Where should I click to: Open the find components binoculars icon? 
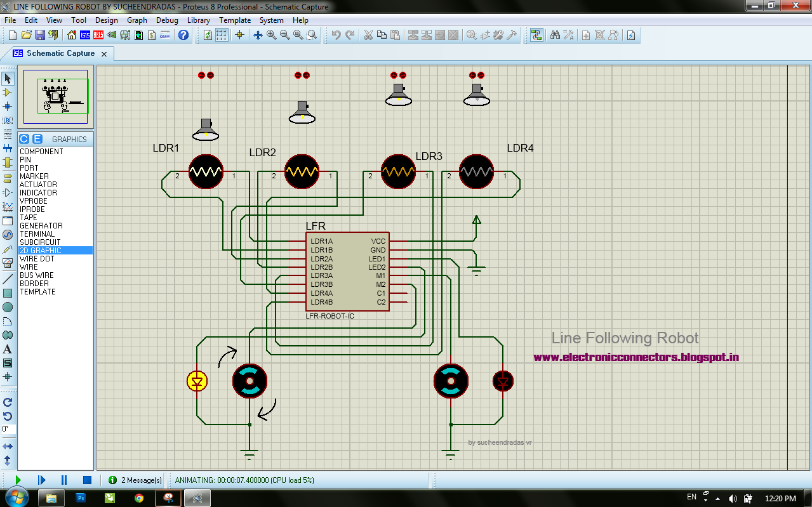click(x=555, y=35)
